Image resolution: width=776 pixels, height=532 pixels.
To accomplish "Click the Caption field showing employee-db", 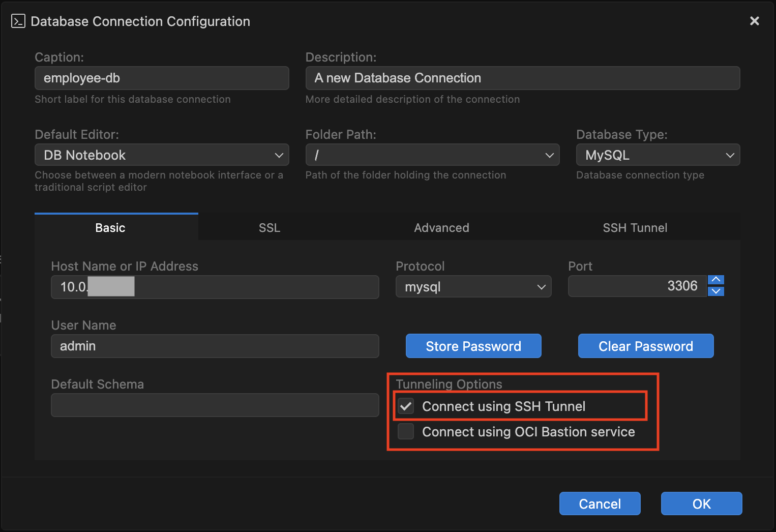I will (162, 78).
